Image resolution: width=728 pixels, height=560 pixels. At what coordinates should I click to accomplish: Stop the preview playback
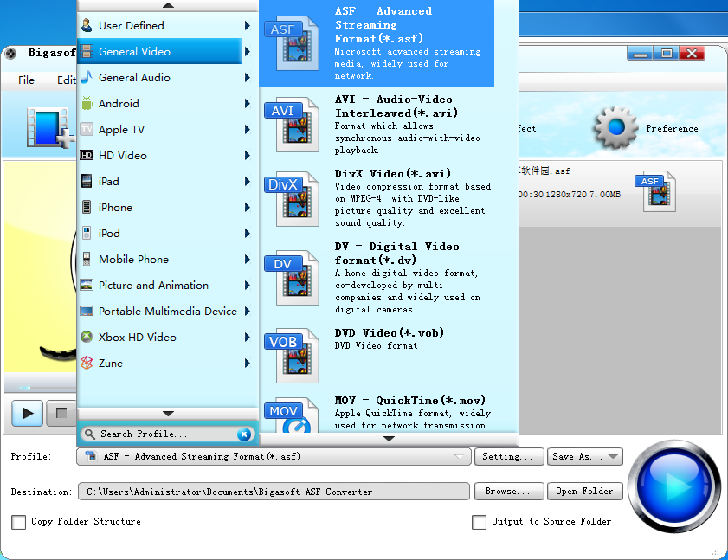click(61, 413)
